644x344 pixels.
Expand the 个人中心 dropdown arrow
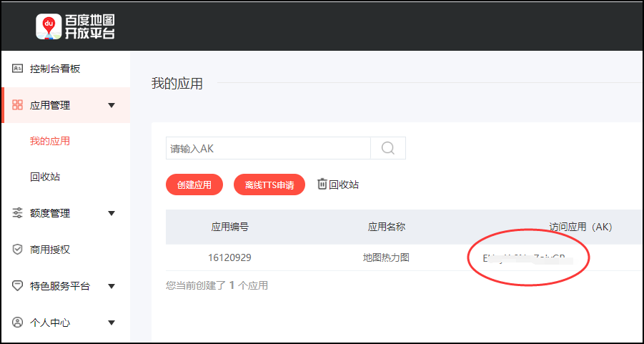(111, 323)
